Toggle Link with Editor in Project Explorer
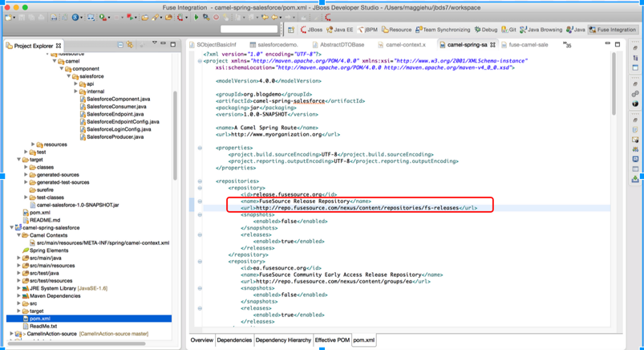This screenshot has height=350, width=644. point(130,45)
